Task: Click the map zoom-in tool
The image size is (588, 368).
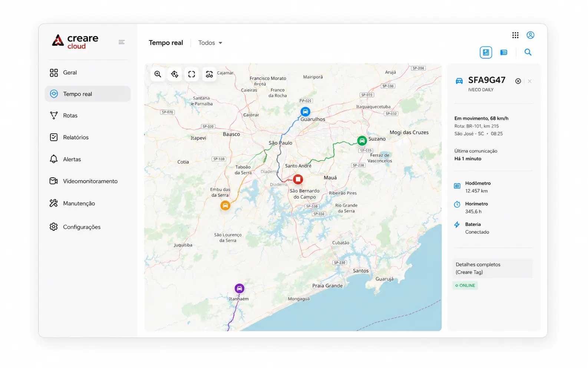Action: coord(158,74)
